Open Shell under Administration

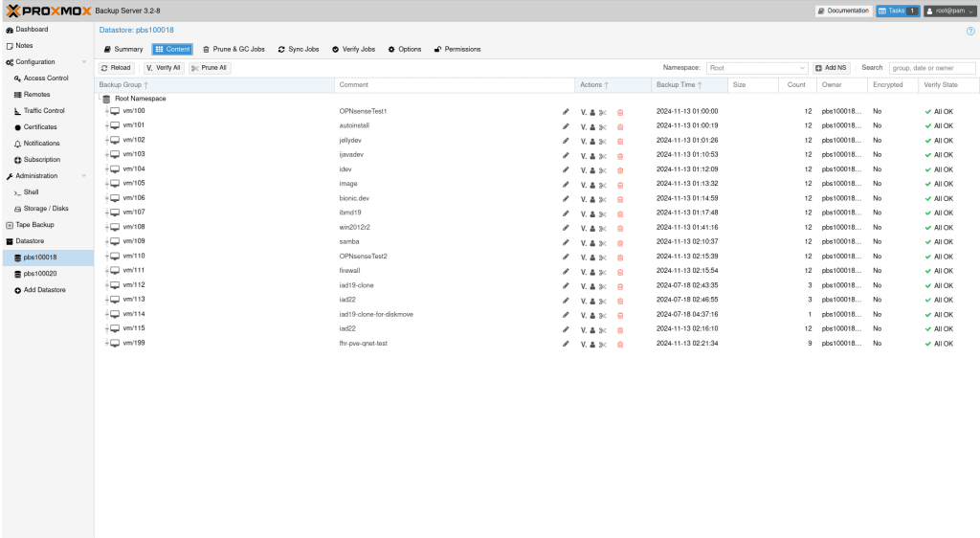(31, 192)
